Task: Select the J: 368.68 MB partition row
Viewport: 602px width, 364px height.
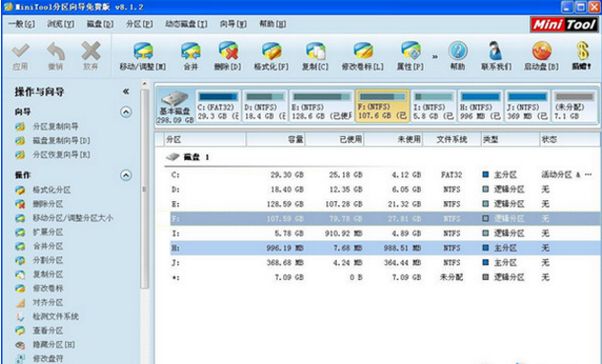Action: (385, 263)
